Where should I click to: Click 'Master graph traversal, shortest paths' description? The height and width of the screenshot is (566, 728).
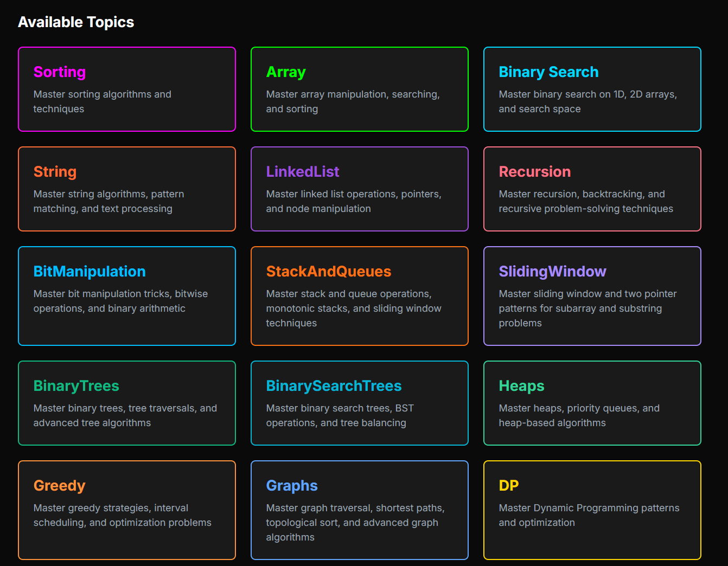[x=355, y=522]
